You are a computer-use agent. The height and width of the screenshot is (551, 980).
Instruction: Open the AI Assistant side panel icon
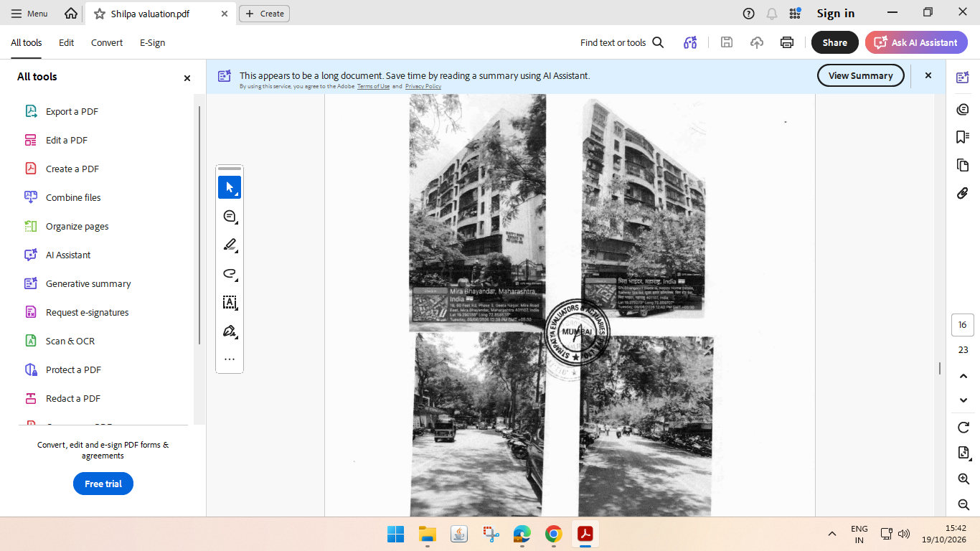click(x=963, y=77)
